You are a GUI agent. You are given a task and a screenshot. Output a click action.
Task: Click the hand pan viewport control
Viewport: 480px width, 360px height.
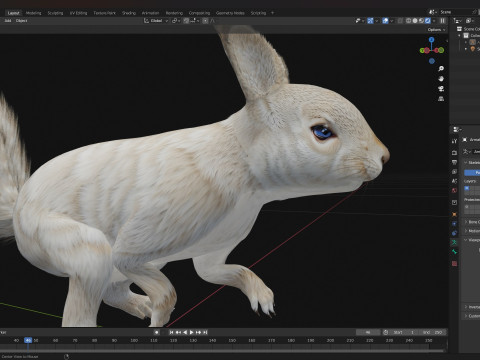click(x=441, y=79)
